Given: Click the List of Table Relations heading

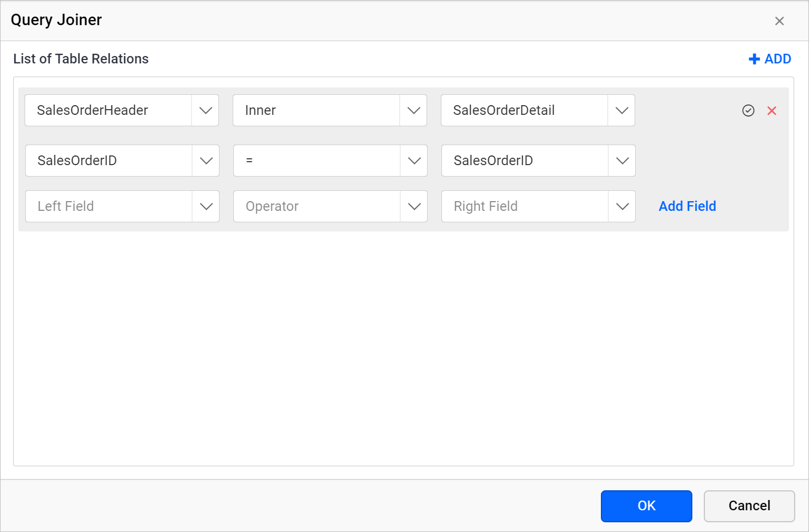Looking at the screenshot, I should pos(81,59).
